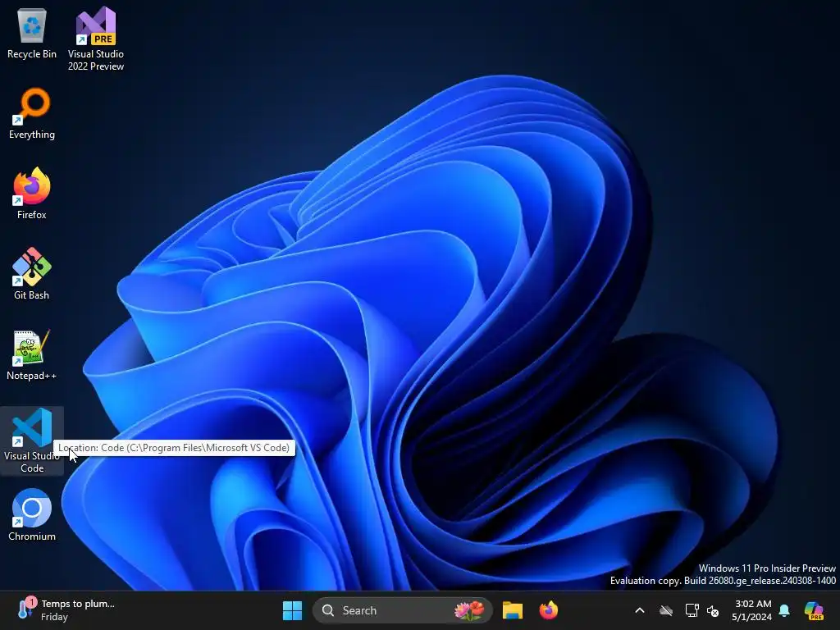
Task: Open File Explorer from the taskbar
Action: click(513, 610)
